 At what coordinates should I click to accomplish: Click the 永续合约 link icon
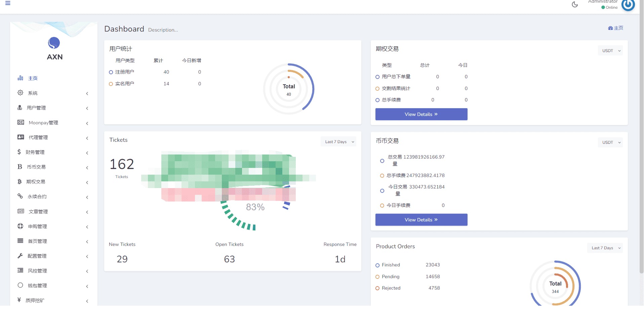(x=20, y=196)
